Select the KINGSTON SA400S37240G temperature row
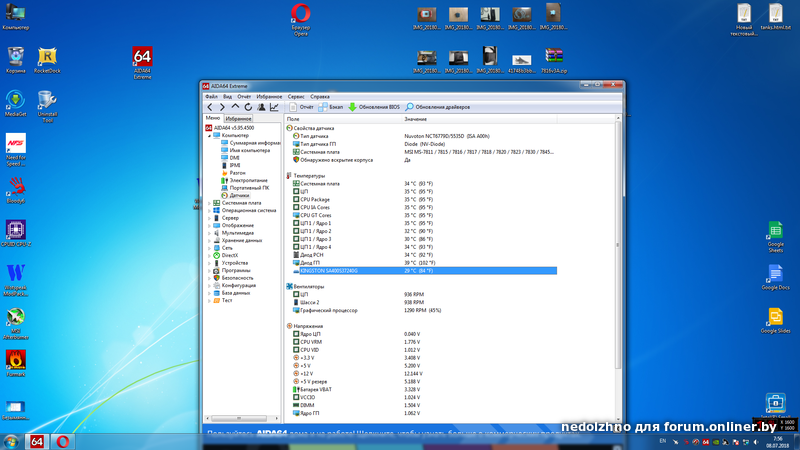The image size is (800, 450). [329, 271]
